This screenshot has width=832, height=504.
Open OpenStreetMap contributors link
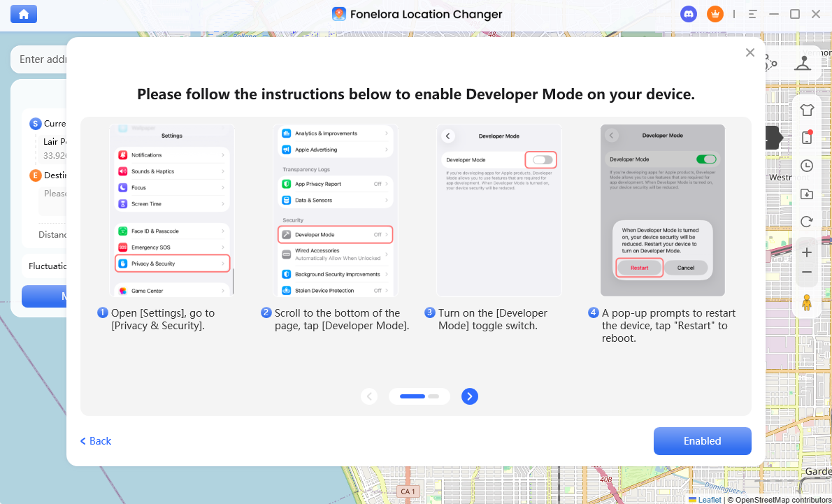coord(783,499)
